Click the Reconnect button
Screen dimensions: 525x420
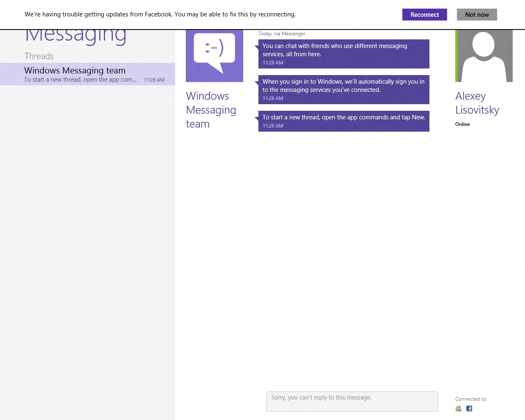click(425, 14)
